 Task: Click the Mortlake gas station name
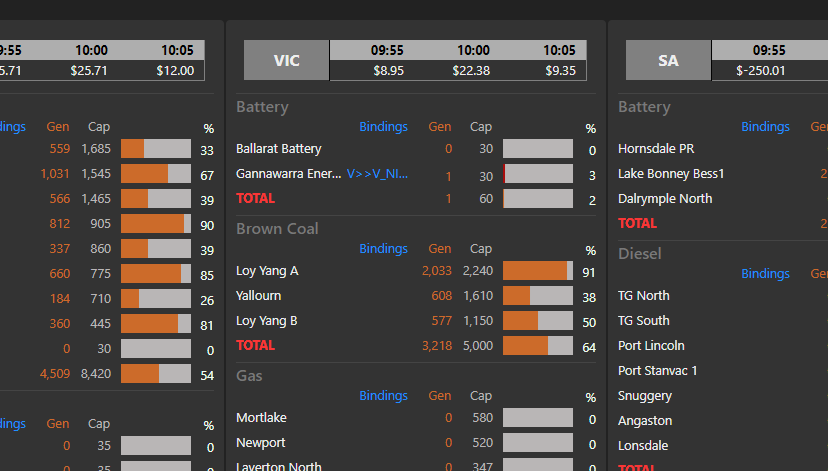pos(260,418)
